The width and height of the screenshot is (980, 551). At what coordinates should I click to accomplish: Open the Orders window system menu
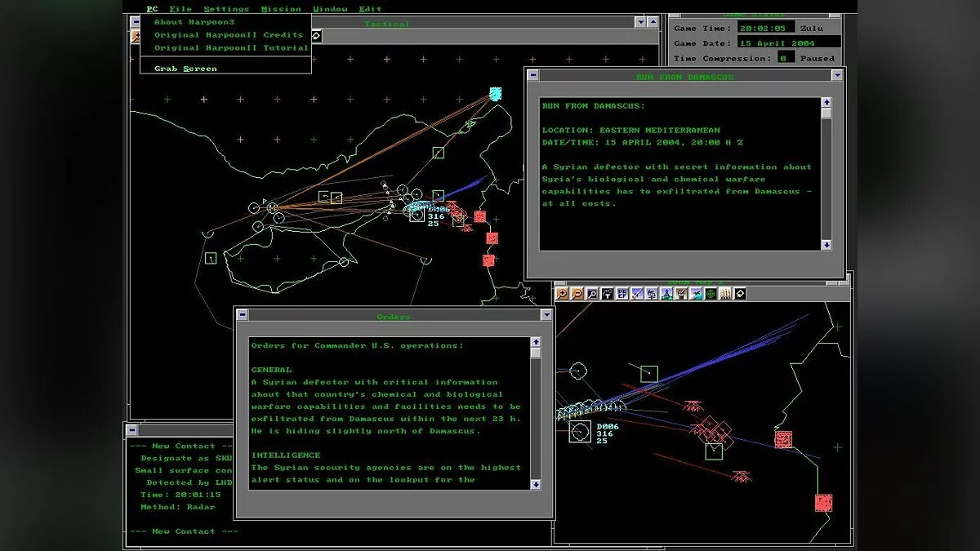click(243, 315)
